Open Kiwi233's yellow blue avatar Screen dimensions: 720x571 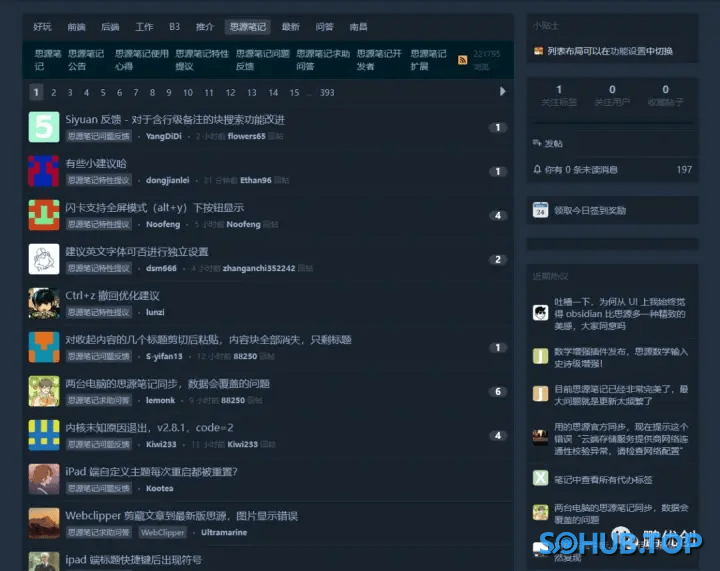point(44,435)
